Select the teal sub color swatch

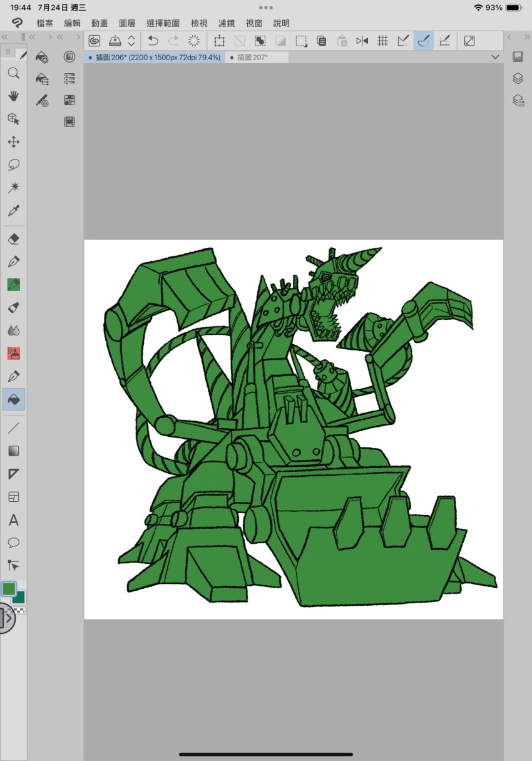pos(20,598)
